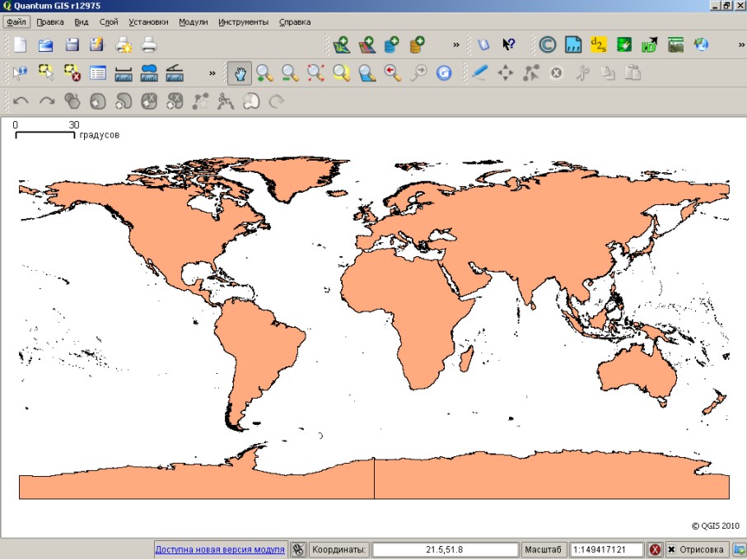Expand the file toolbar overflow chevron
Image resolution: width=747 pixels, height=560 pixels.
(x=455, y=44)
